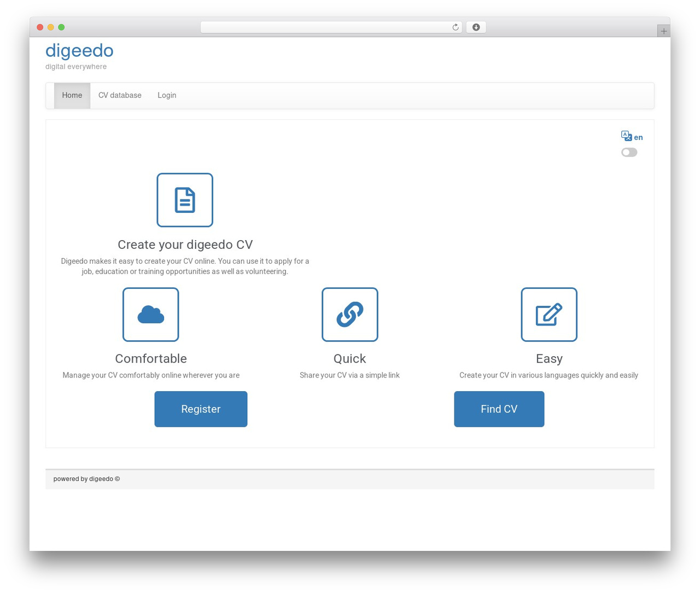This screenshot has height=593, width=700.
Task: Select the en language link
Action: point(638,137)
